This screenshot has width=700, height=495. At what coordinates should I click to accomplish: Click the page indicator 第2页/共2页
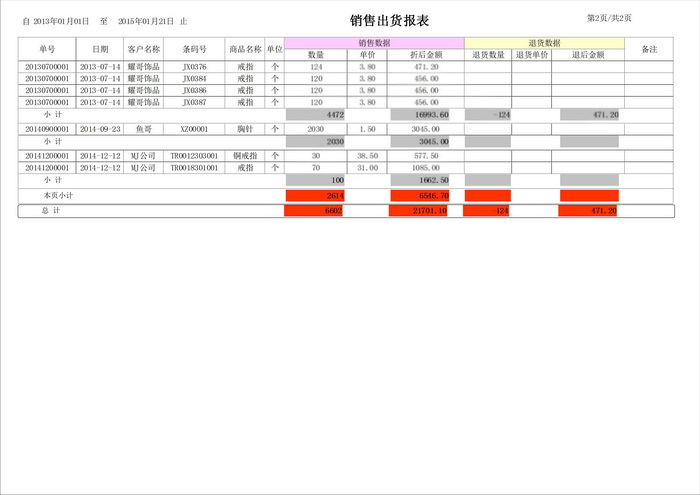(609, 18)
